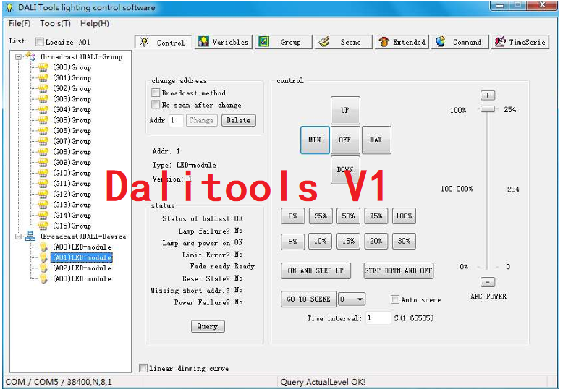This screenshot has width=563, height=392.
Task: Click the arc power slider handle
Action: click(x=488, y=109)
